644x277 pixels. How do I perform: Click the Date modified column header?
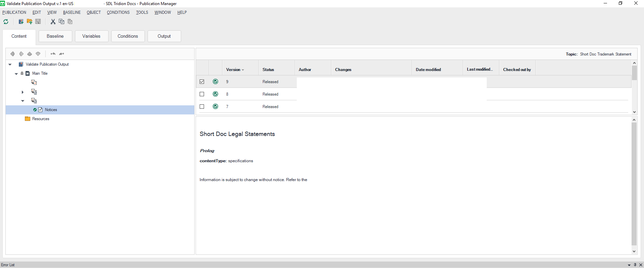[x=428, y=70]
